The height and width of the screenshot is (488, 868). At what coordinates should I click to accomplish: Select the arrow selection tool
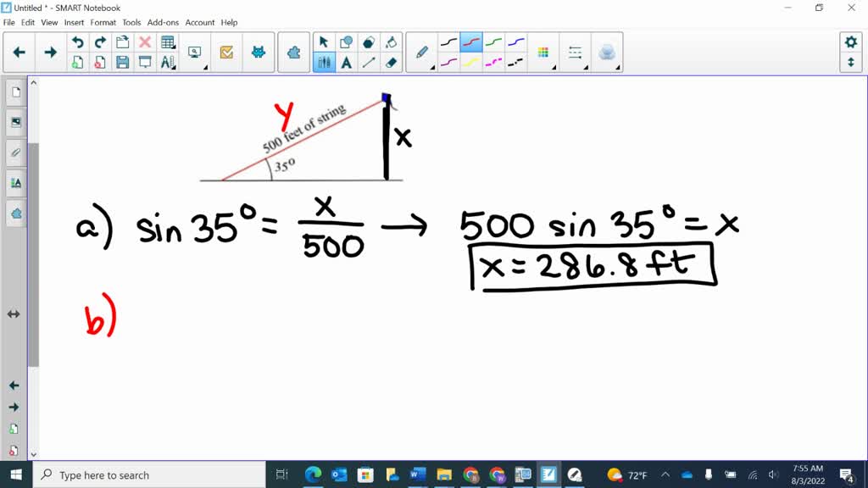pos(324,41)
